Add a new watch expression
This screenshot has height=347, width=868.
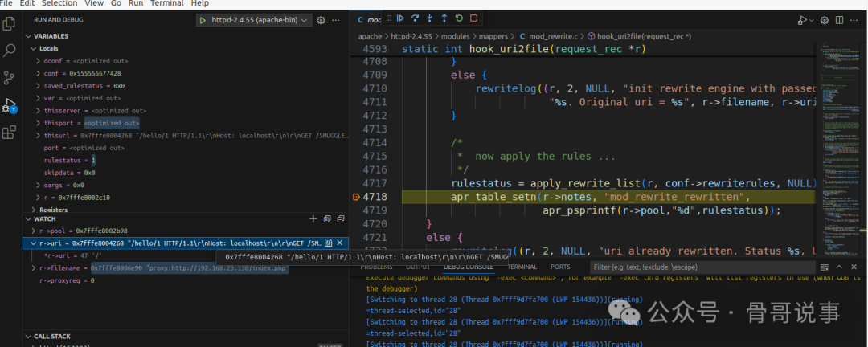[313, 219]
